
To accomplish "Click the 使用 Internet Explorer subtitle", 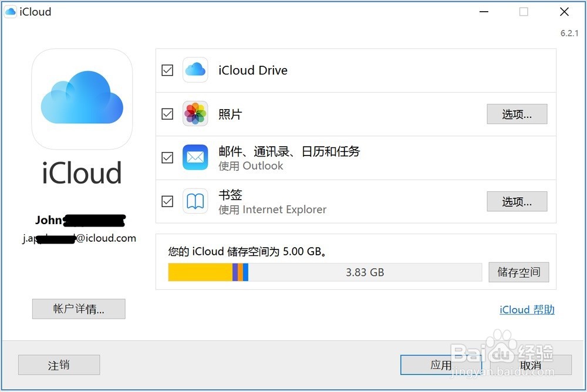I will [272, 209].
